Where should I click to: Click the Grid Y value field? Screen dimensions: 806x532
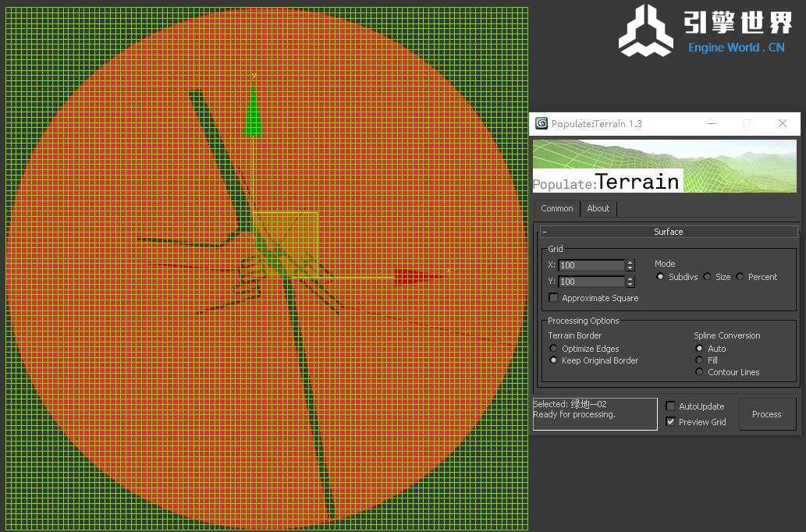(x=591, y=282)
